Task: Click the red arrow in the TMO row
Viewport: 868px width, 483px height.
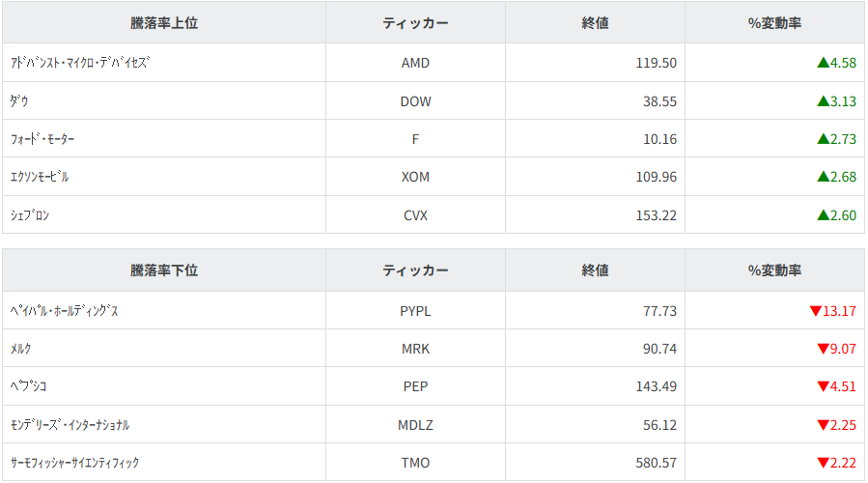Action: pyautogui.click(x=823, y=463)
